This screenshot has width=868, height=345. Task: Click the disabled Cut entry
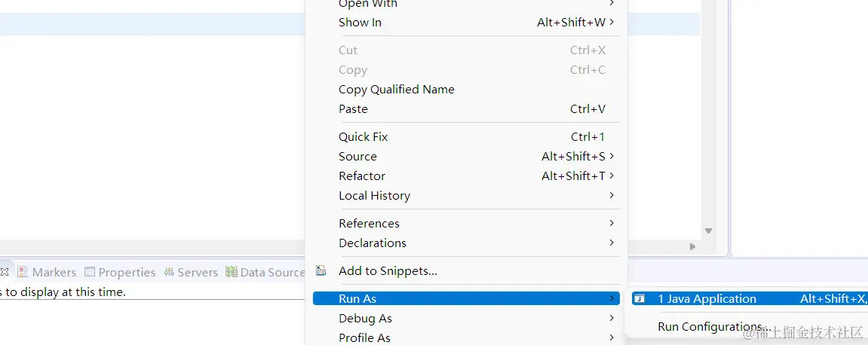tap(466, 50)
